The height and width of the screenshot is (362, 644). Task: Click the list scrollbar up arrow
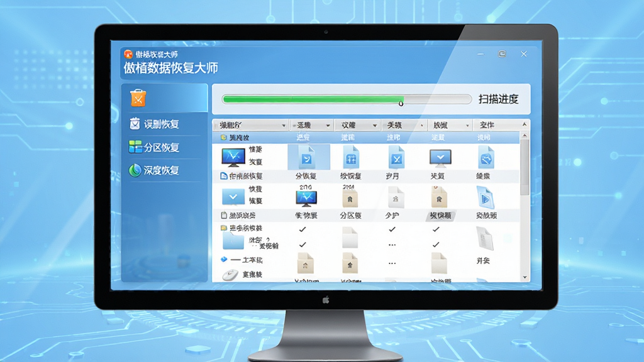(x=525, y=136)
